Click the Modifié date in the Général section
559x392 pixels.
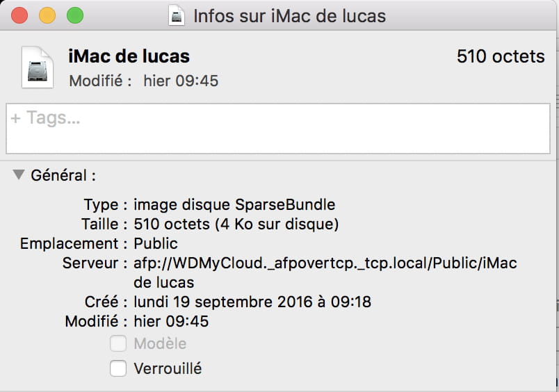[171, 321]
